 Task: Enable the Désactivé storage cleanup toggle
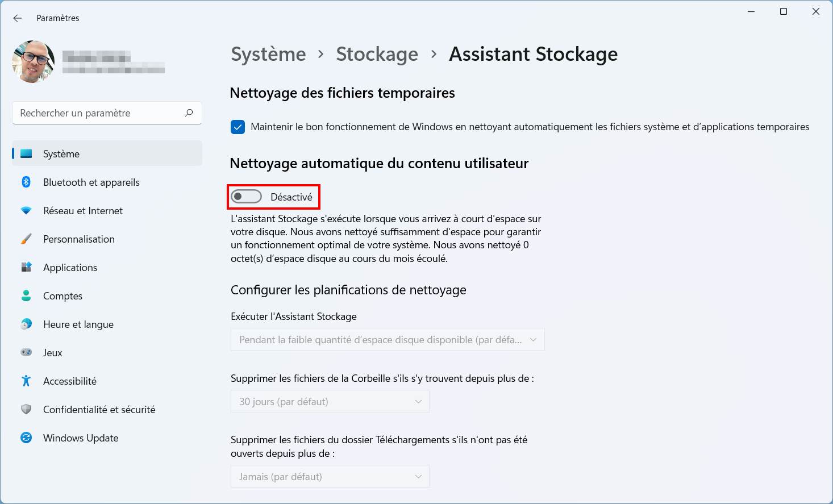coord(246,197)
